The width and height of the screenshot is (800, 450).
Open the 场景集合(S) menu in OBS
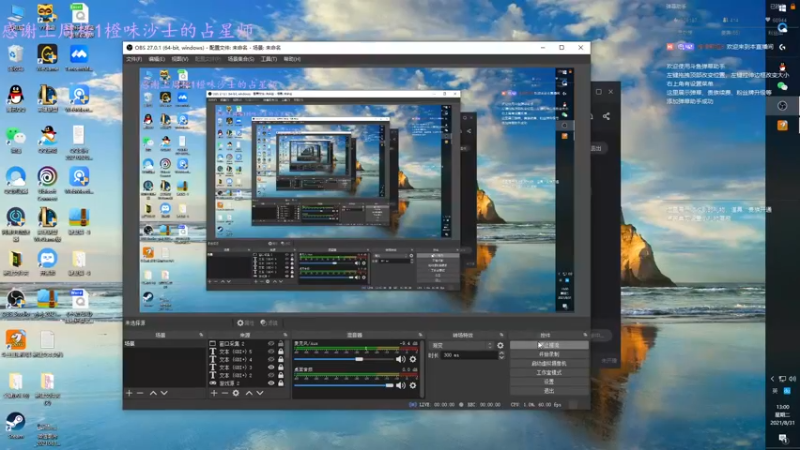(240, 59)
